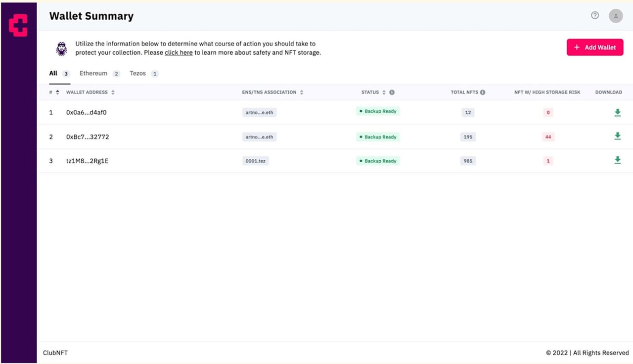Sort by Wallet Address column
The image size is (633, 364).
tap(113, 92)
